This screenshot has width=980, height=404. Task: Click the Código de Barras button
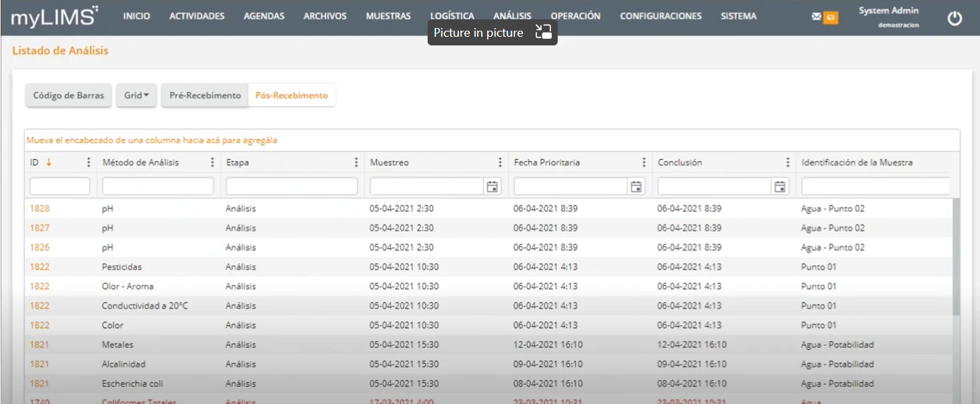pyautogui.click(x=68, y=95)
